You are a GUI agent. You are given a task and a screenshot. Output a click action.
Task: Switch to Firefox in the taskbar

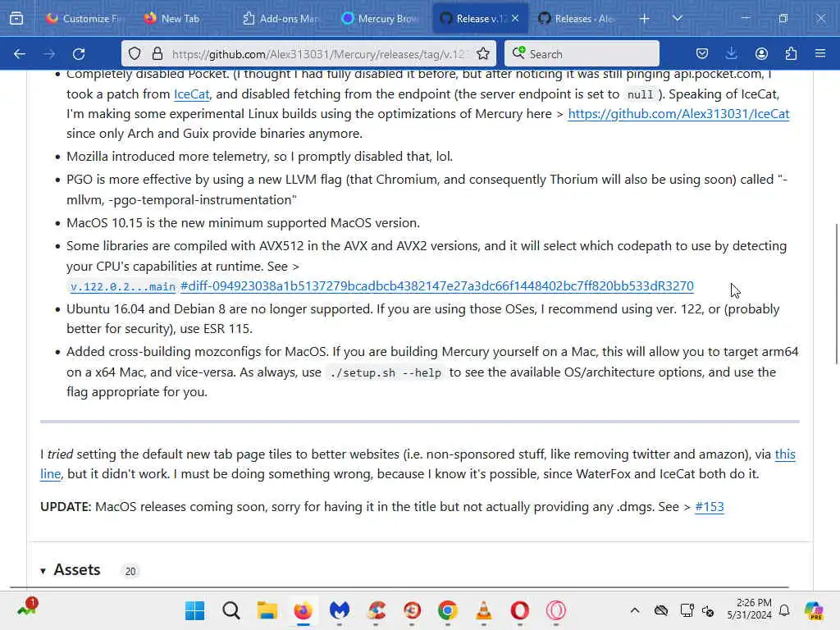click(x=304, y=610)
